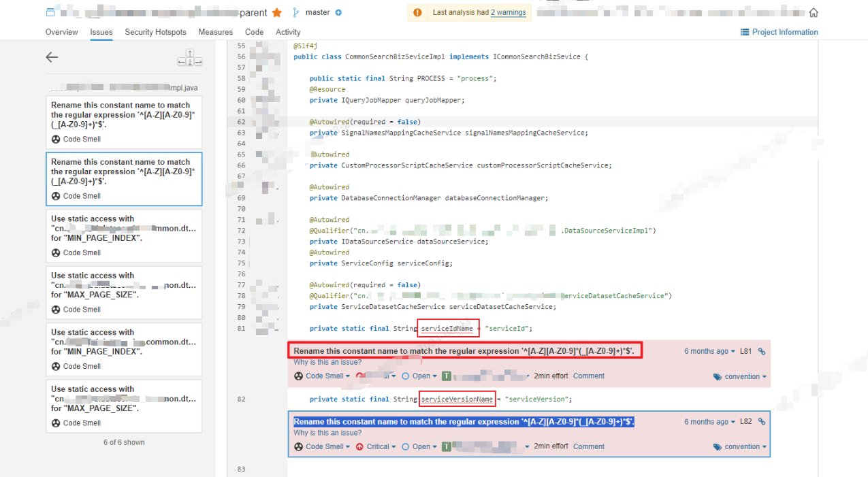The width and height of the screenshot is (868, 477).
Task: Expand '6 months ago' dropdown on L81 issue
Action: click(709, 351)
